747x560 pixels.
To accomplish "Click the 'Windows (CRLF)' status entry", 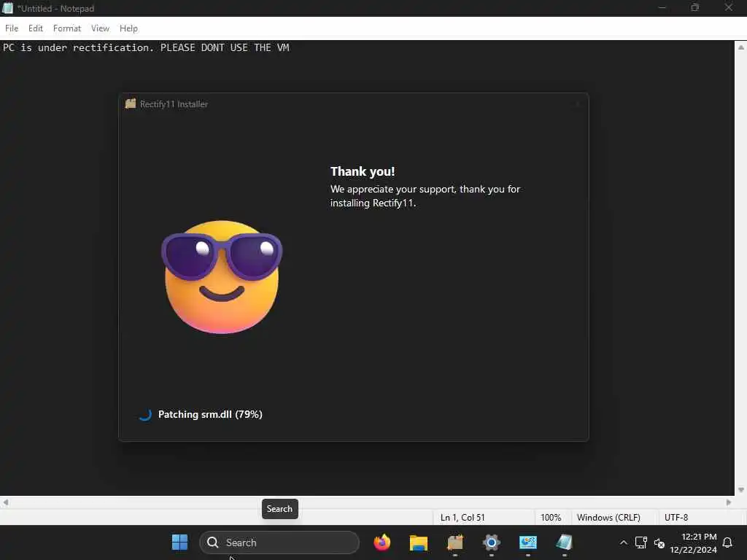I will coord(608,518).
